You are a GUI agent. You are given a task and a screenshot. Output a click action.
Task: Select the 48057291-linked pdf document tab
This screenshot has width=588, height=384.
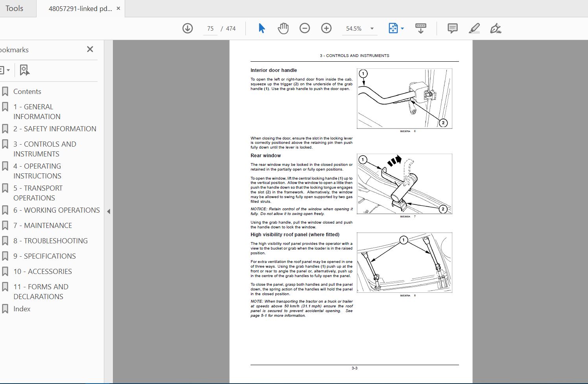80,9
